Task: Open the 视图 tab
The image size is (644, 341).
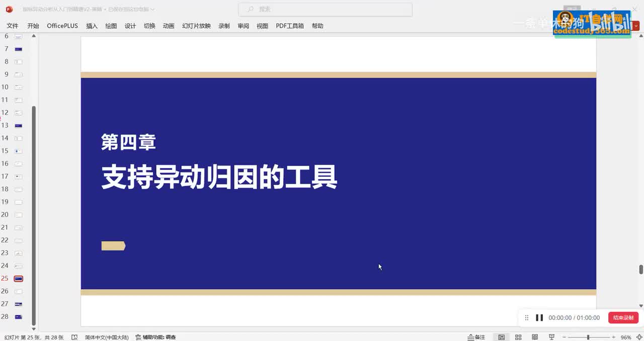Action: coord(263,26)
